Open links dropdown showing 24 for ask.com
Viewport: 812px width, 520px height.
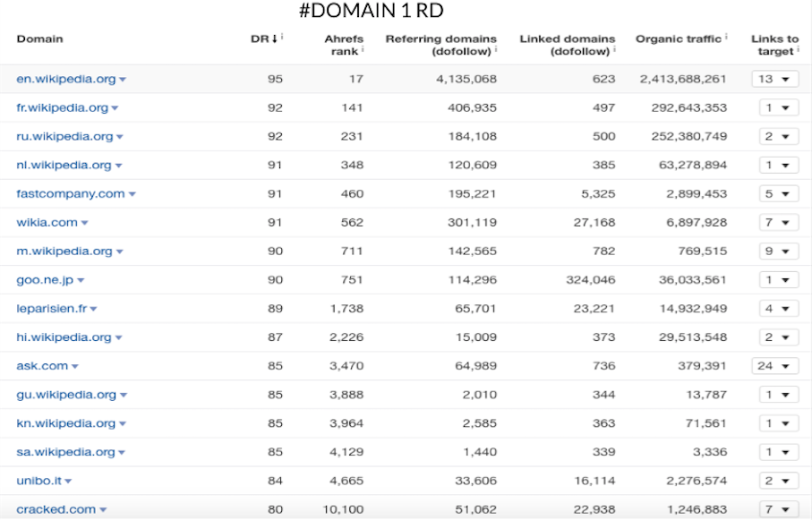coord(774,366)
